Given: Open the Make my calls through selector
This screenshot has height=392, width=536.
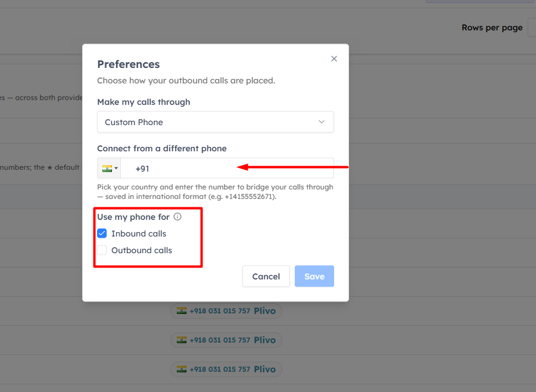Looking at the screenshot, I should 216,122.
